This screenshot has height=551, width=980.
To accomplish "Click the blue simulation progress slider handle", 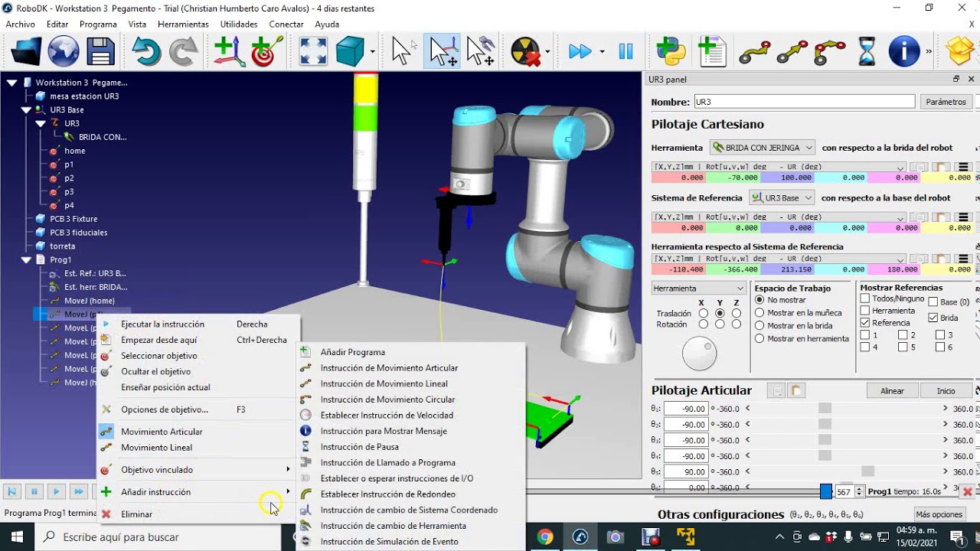I will (x=825, y=491).
